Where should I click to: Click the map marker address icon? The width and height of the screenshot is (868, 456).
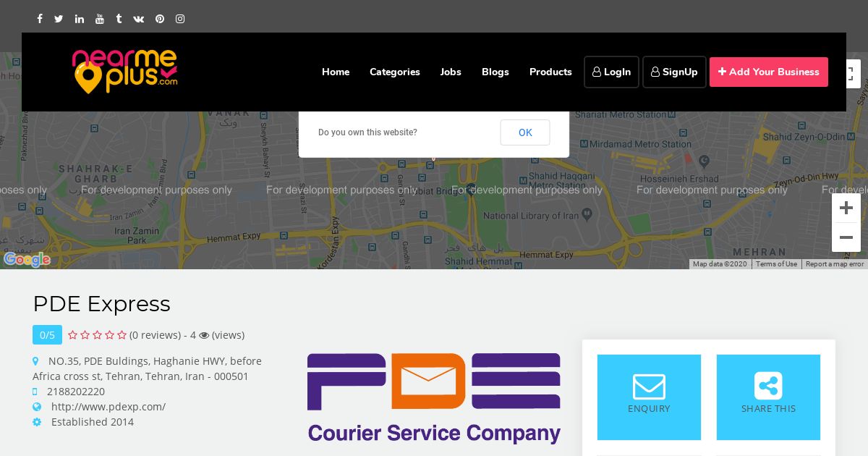35,361
